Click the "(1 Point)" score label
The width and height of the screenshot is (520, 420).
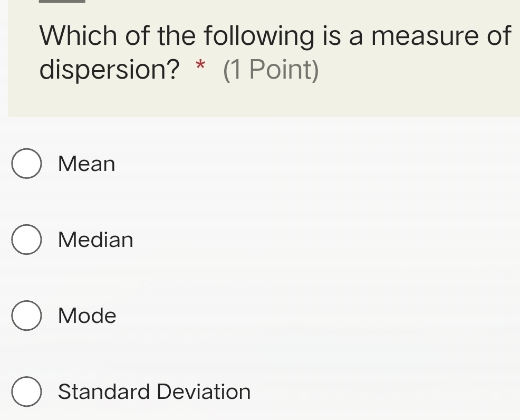tap(271, 70)
